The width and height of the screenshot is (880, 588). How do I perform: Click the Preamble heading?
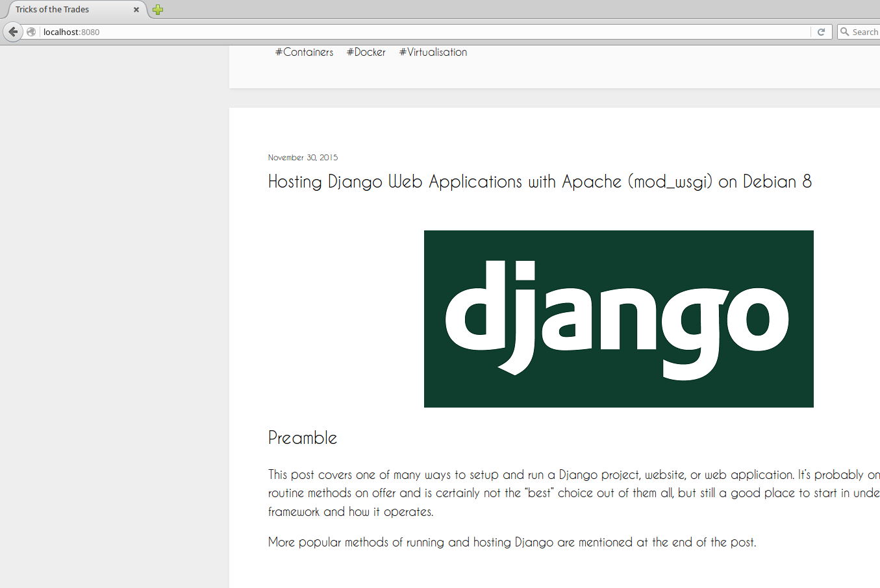coord(303,438)
